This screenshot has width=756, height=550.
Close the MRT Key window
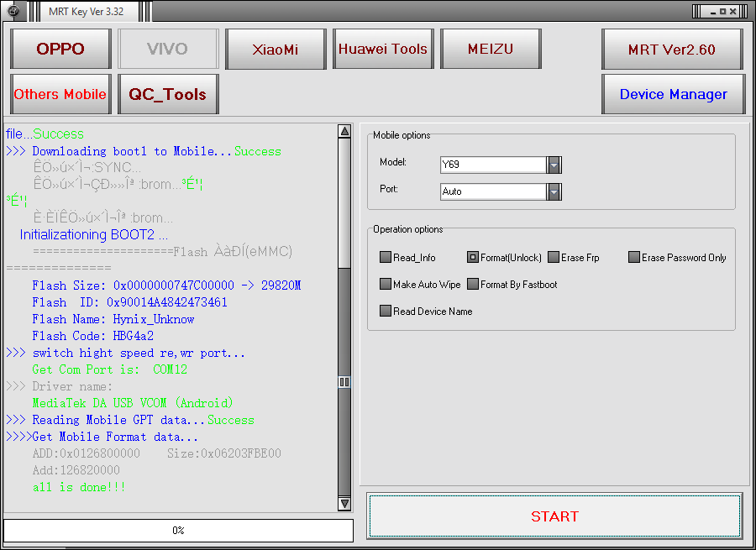732,12
